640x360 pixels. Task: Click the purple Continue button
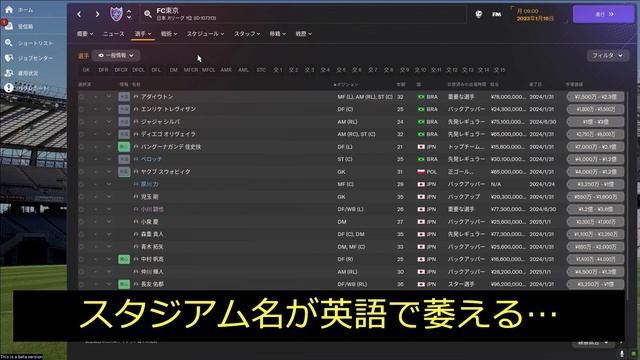604,14
